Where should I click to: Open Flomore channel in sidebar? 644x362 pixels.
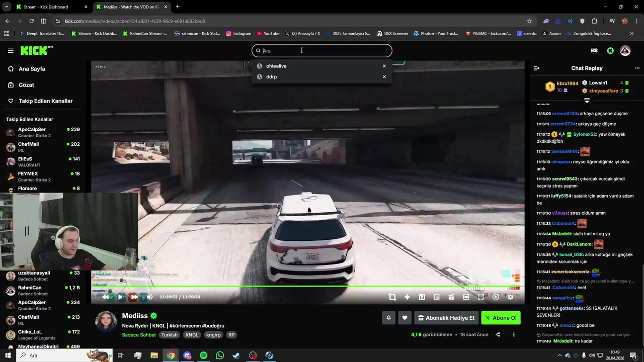click(x=43, y=189)
